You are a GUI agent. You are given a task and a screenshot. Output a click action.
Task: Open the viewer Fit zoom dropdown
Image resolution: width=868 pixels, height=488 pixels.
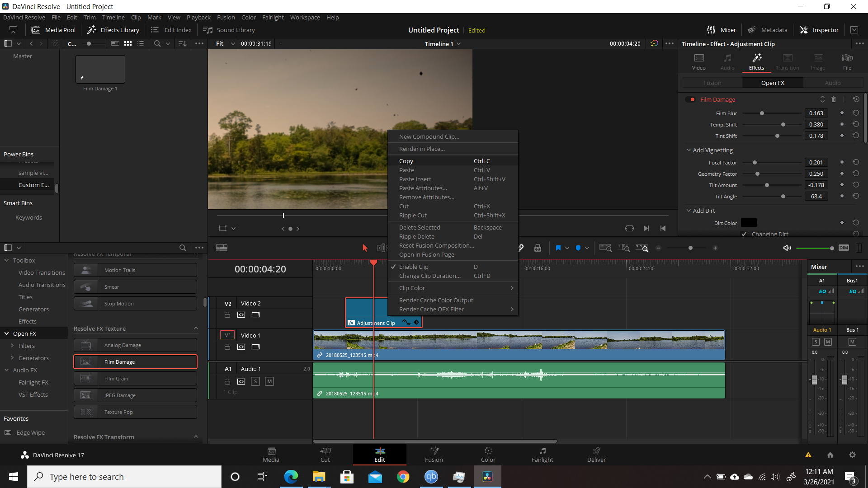(225, 43)
